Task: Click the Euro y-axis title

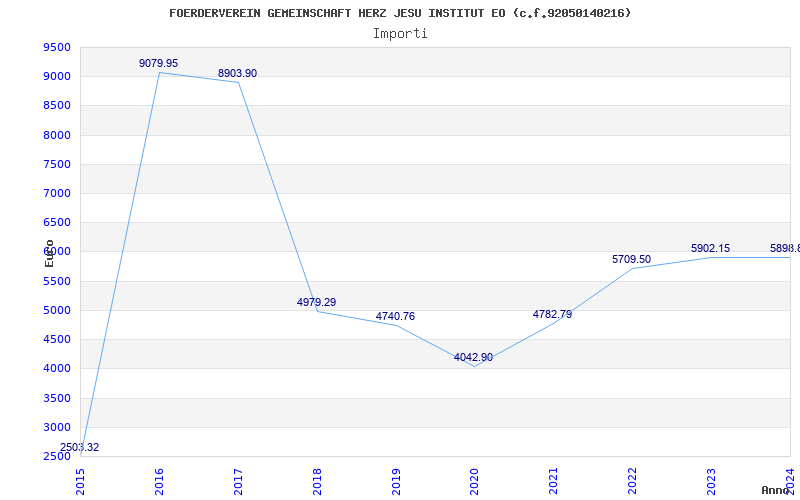Action: pyautogui.click(x=49, y=253)
